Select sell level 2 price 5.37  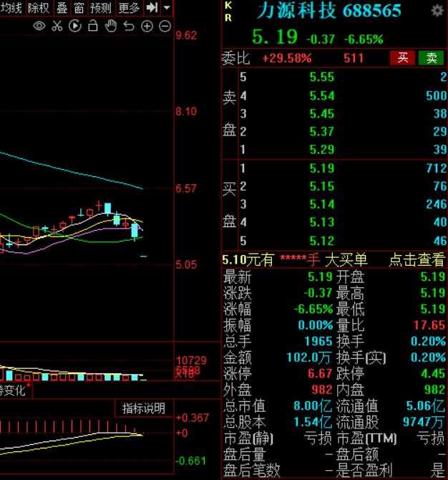click(322, 132)
